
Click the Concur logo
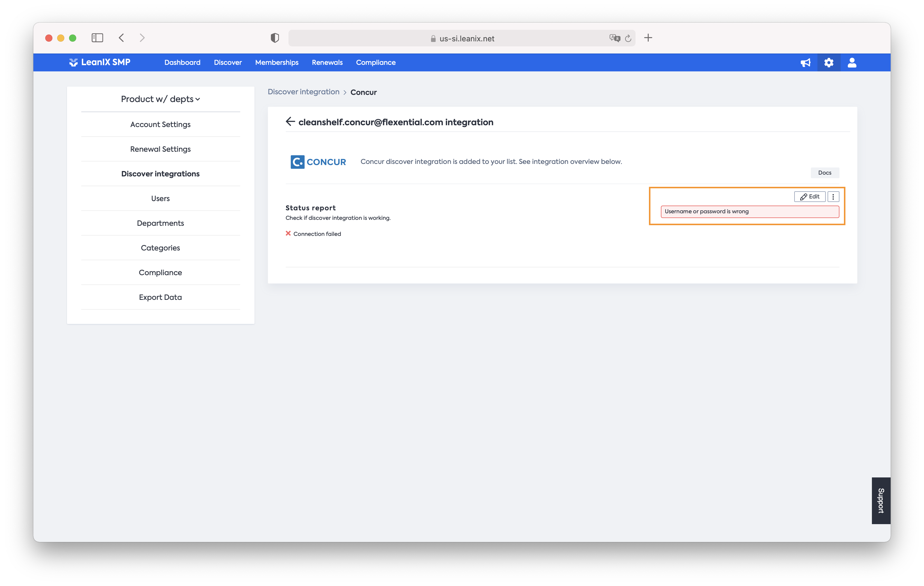coord(318,162)
